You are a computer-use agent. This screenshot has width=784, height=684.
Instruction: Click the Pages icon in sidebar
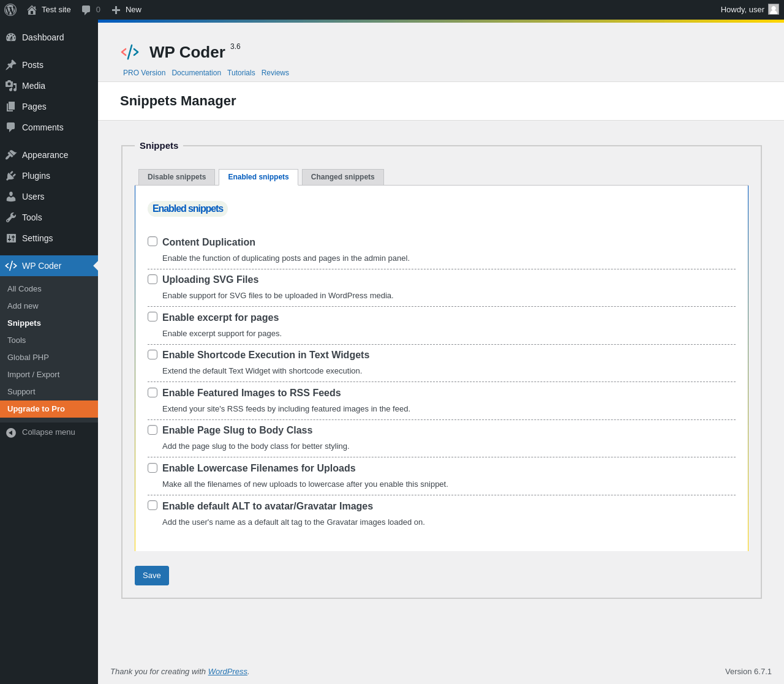click(x=11, y=107)
